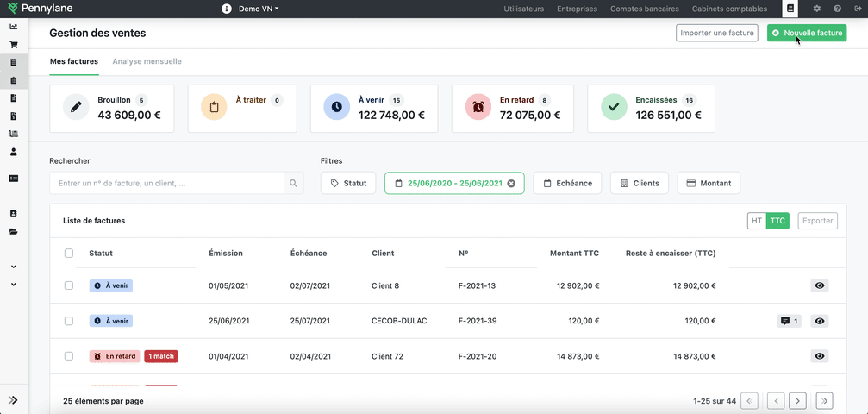Image resolution: width=868 pixels, height=414 pixels.
Task: Open the shopping cart sidebar icon
Action: tap(14, 45)
